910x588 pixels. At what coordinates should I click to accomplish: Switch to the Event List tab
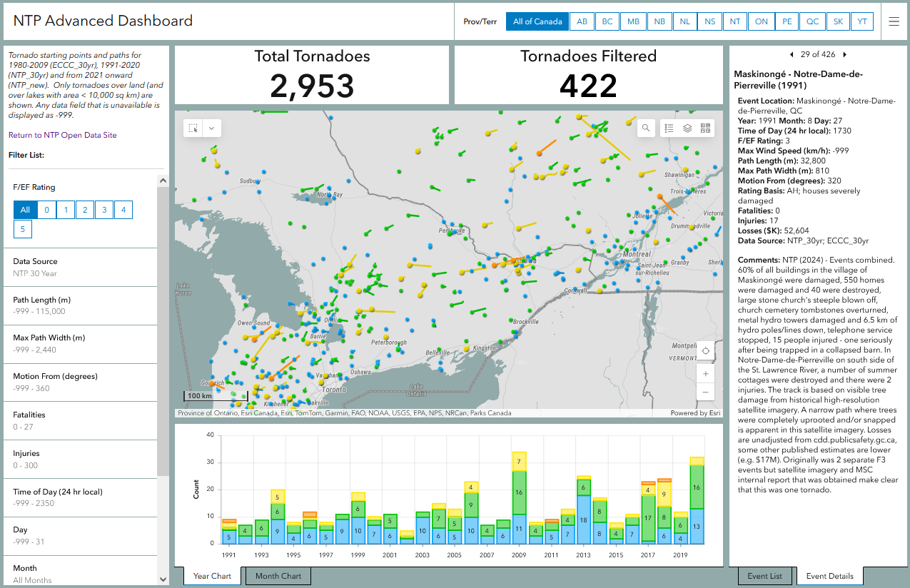tap(764, 576)
